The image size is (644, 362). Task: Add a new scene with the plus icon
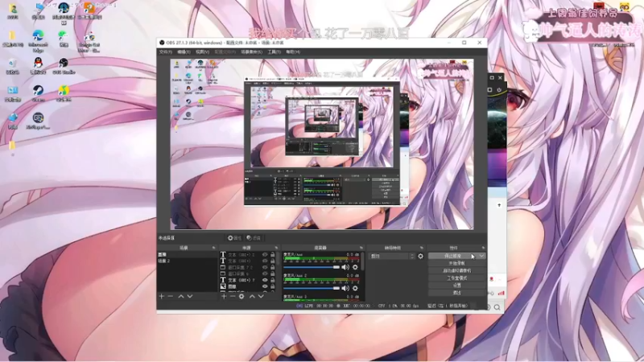pos(162,296)
